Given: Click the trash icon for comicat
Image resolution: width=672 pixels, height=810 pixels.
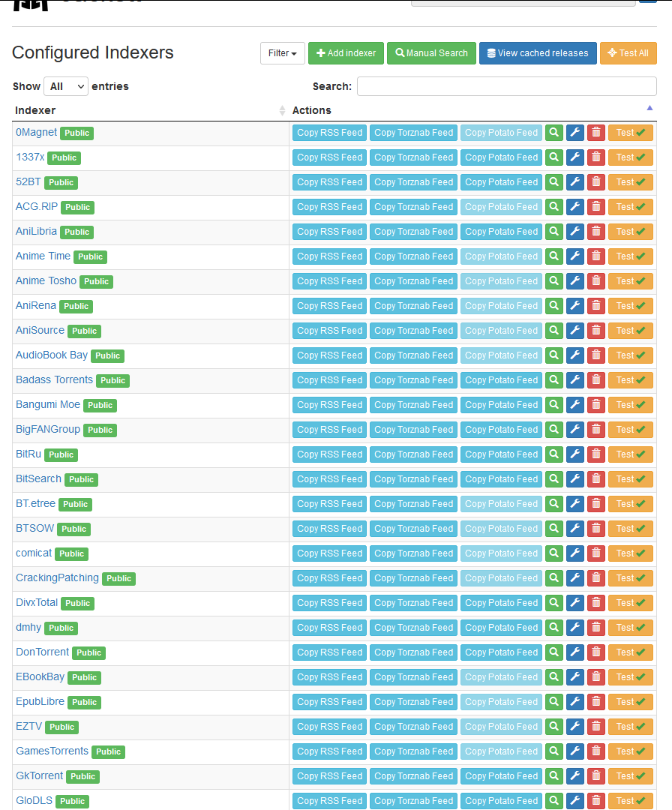Looking at the screenshot, I should pyautogui.click(x=596, y=553).
